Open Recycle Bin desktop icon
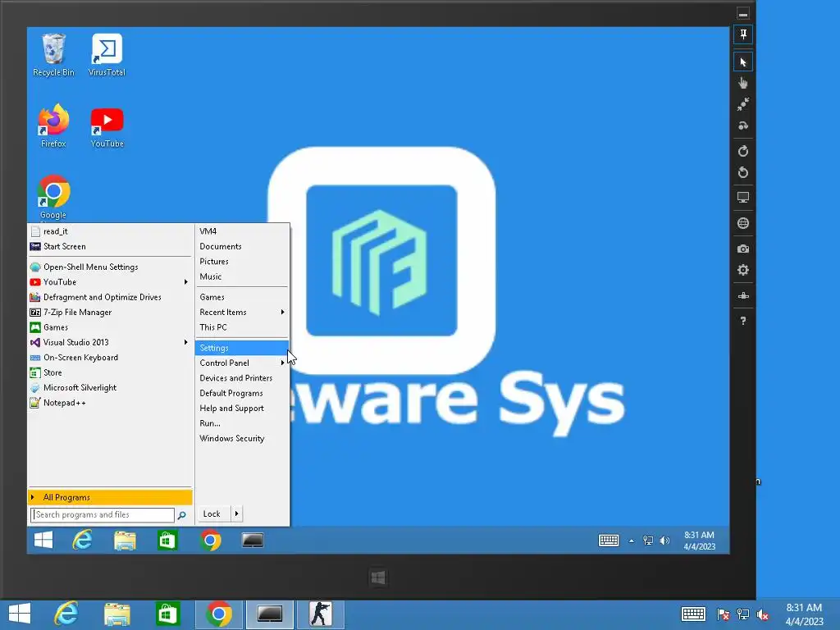840x630 pixels. pos(53,55)
